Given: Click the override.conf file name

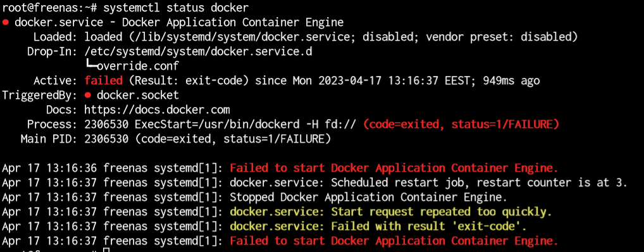Looking at the screenshot, I should click(x=138, y=66).
